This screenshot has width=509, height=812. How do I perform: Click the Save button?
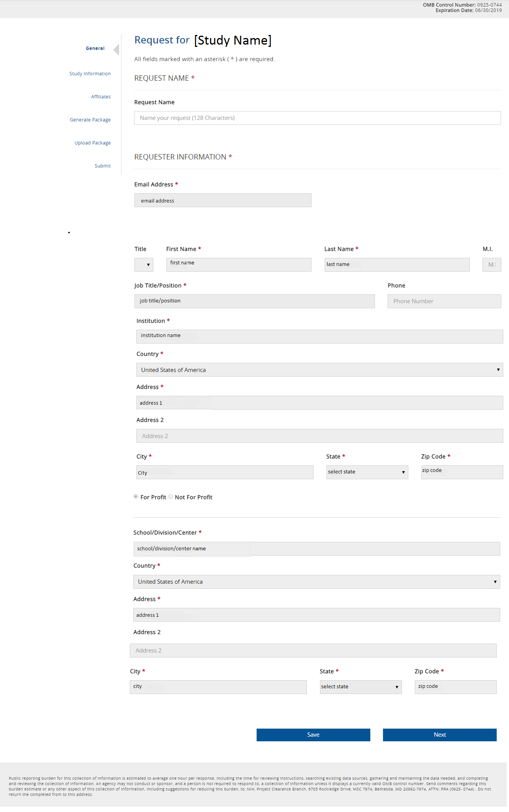click(313, 735)
